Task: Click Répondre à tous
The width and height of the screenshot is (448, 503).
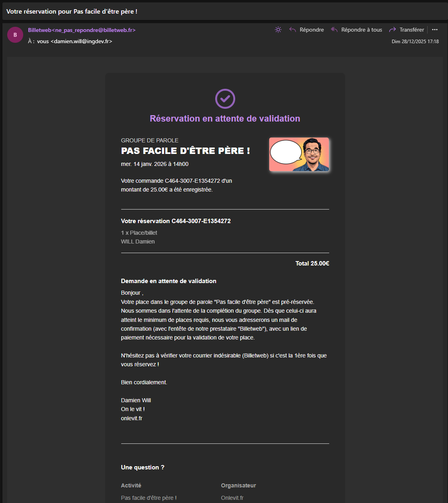Action: coord(356,30)
